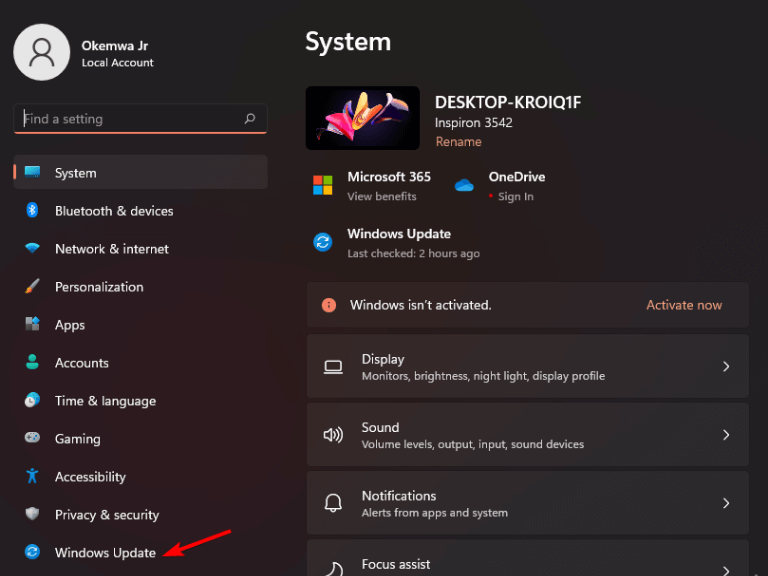Click the Gaming controller icon

click(32, 437)
